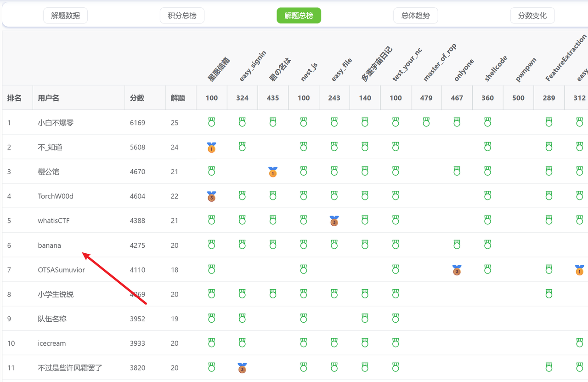
Task: Click the gold medal in 不_知道's 星愿信箱 cell
Action: click(211, 147)
